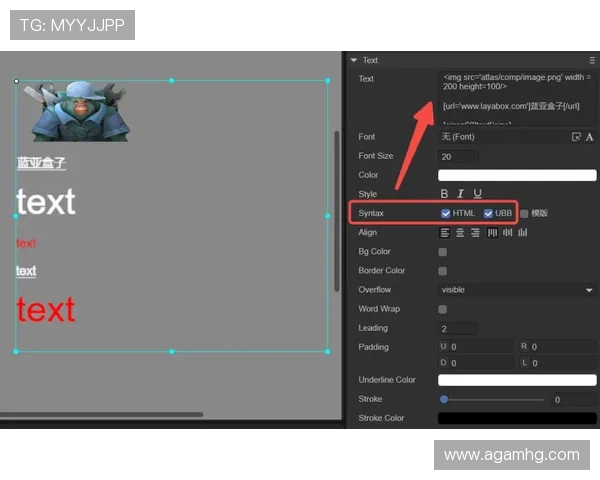Toggle underline text style
This screenshot has height=480, width=600.
[478, 194]
